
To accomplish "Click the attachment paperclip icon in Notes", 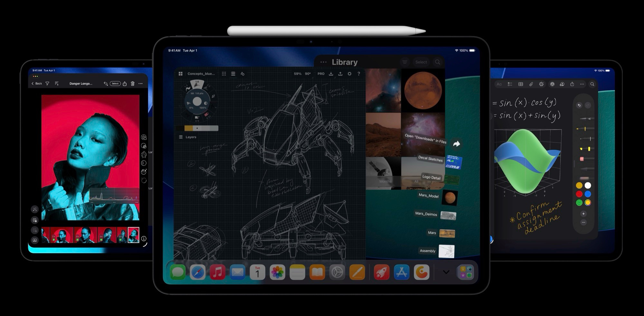I will [531, 84].
